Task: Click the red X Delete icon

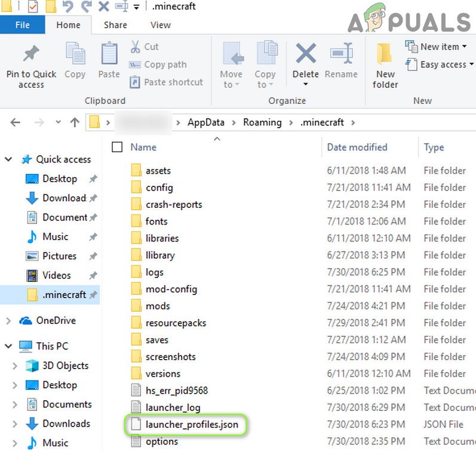Action: (306, 53)
